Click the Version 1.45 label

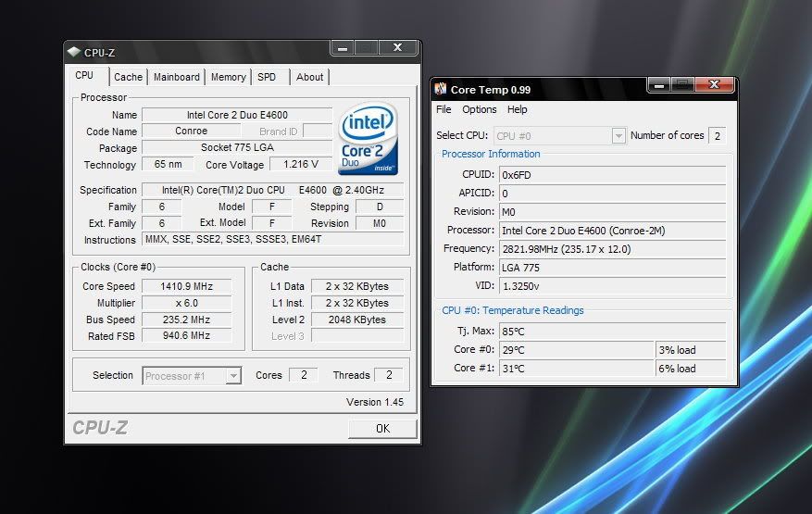click(375, 402)
